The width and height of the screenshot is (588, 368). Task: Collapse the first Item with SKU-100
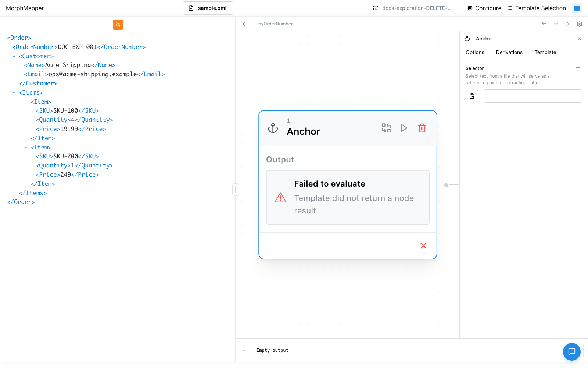[26, 102]
